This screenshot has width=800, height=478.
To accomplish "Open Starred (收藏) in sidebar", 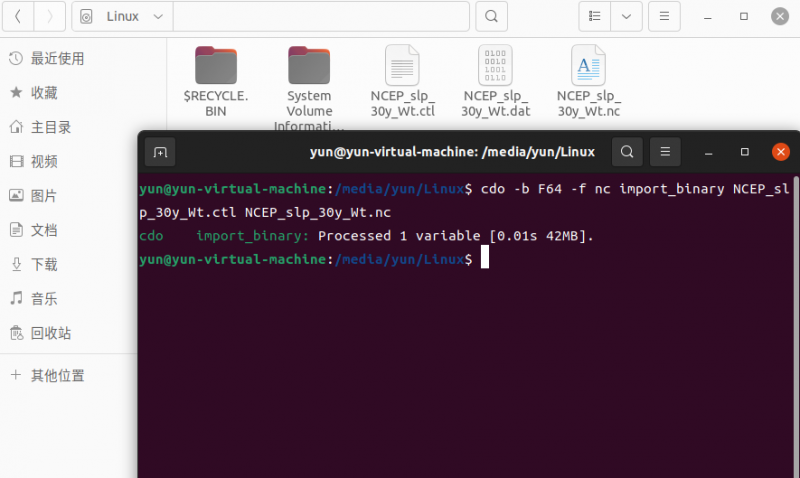I will 44,93.
